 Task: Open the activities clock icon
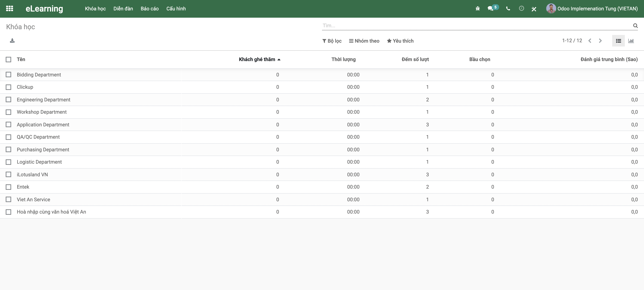521,8
